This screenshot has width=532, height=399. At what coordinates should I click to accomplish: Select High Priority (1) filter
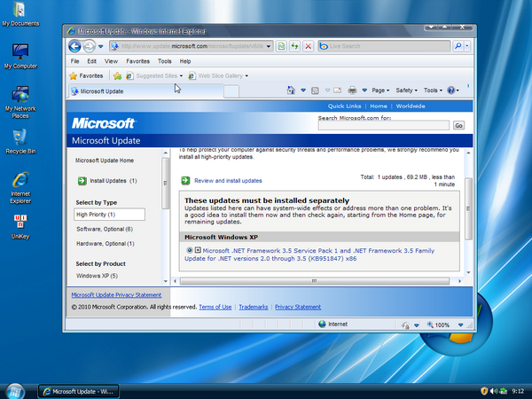pyautogui.click(x=109, y=215)
